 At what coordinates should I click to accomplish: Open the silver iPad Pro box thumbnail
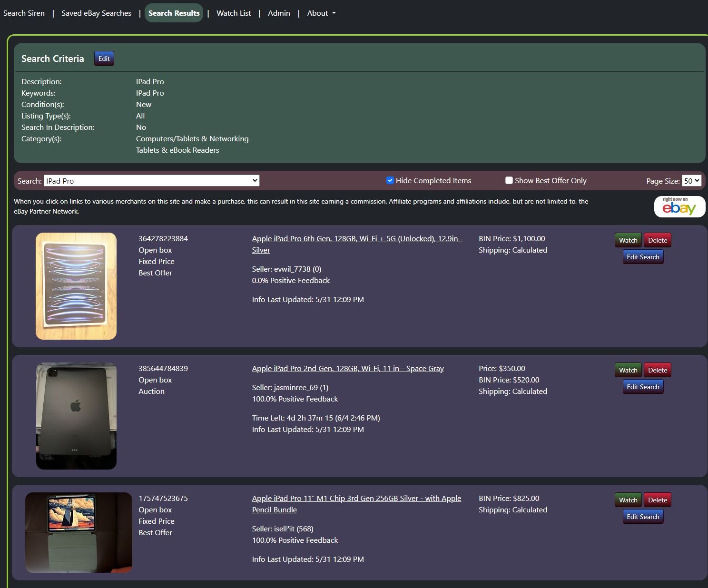click(x=76, y=286)
